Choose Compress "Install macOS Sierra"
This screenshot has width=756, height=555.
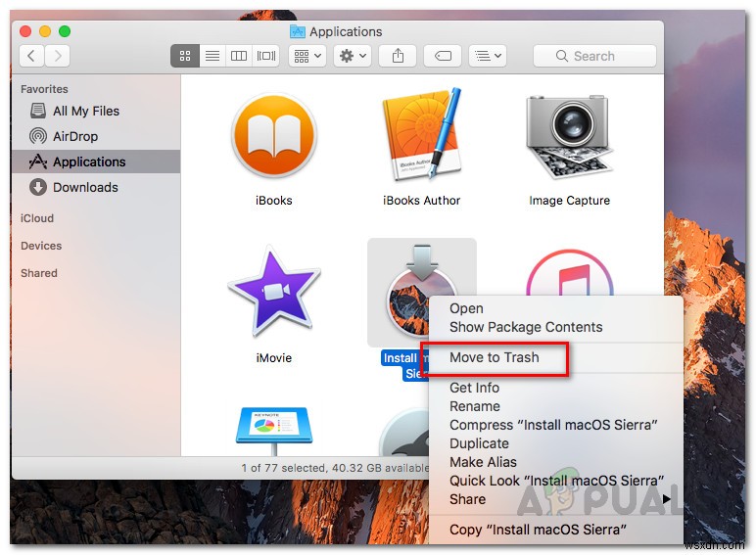click(x=556, y=425)
